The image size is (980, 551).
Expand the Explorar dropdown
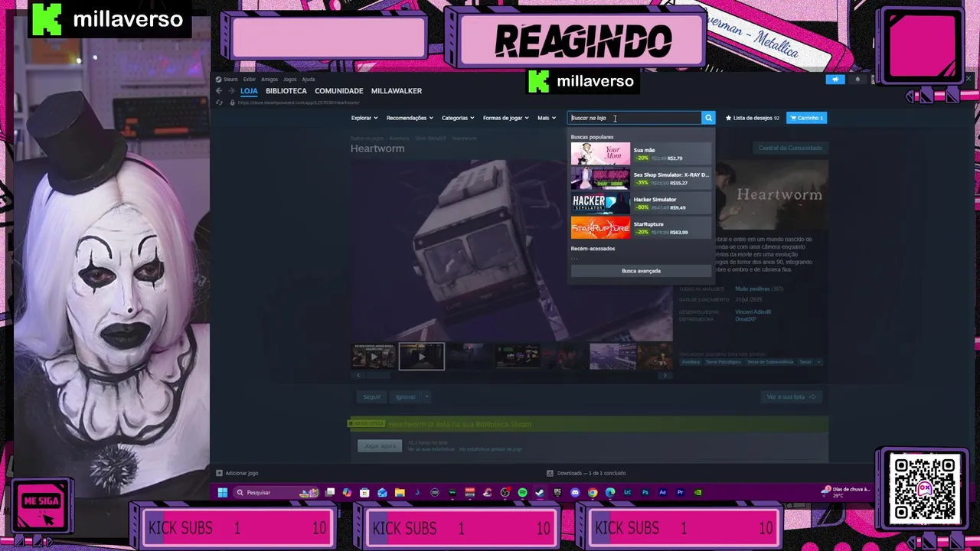(x=364, y=118)
